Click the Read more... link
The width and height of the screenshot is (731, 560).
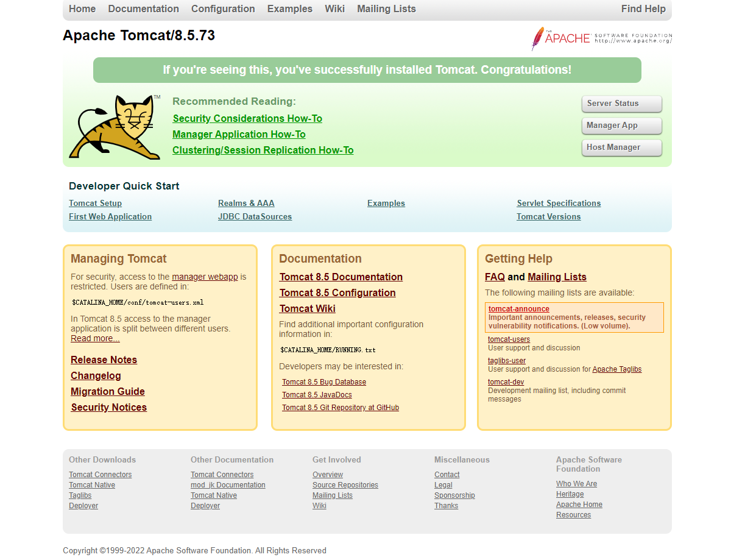click(95, 338)
